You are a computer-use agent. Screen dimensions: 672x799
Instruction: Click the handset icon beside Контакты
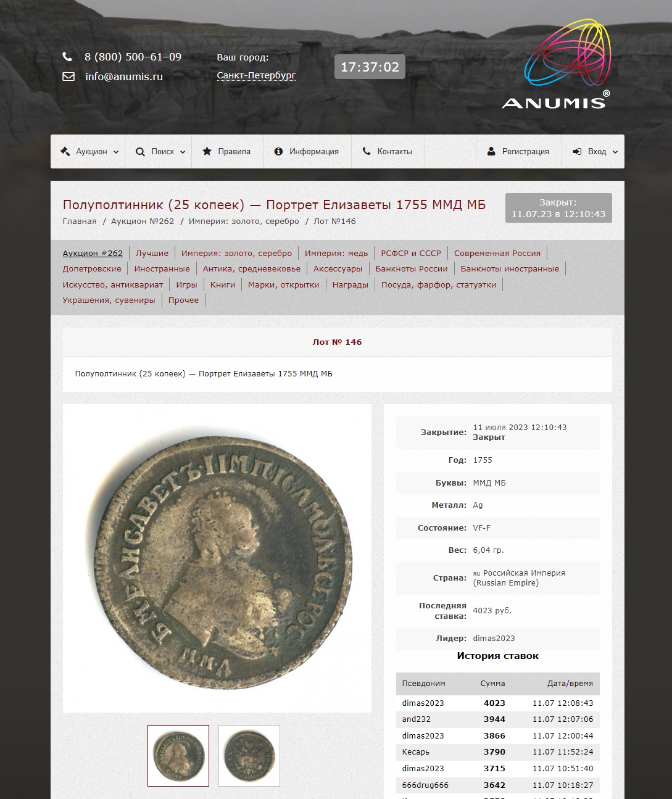point(367,151)
